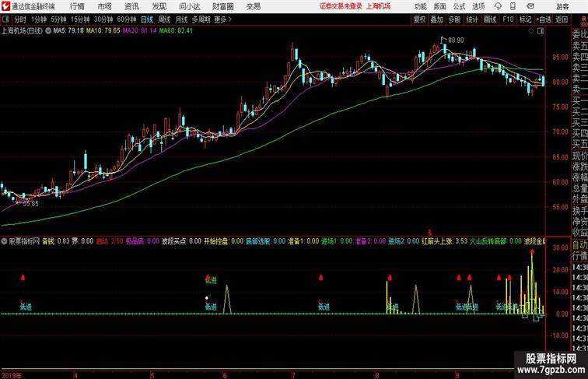Open the 交易 menu
Screen dimensions: 588x379
(x=254, y=6)
